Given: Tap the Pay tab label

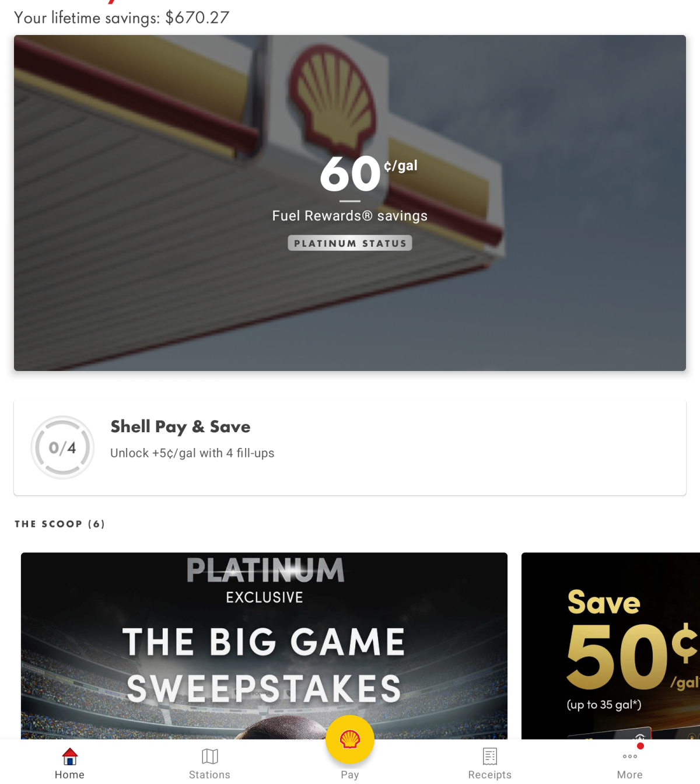Looking at the screenshot, I should [x=350, y=775].
